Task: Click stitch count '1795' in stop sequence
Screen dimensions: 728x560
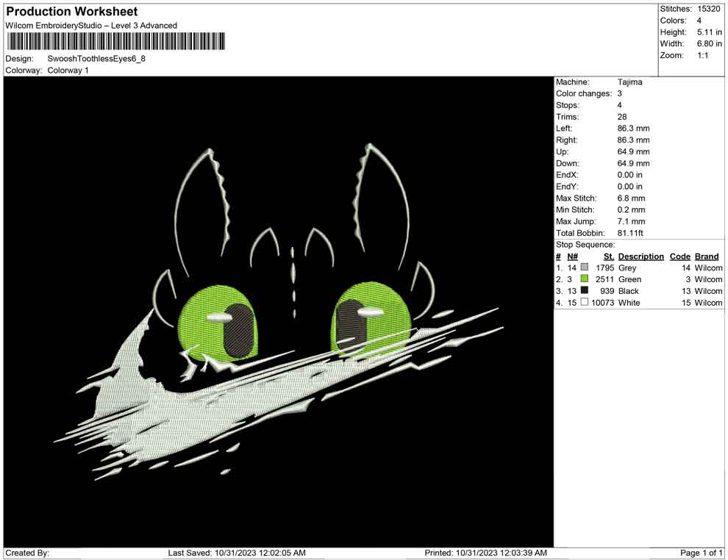Action: click(x=604, y=268)
